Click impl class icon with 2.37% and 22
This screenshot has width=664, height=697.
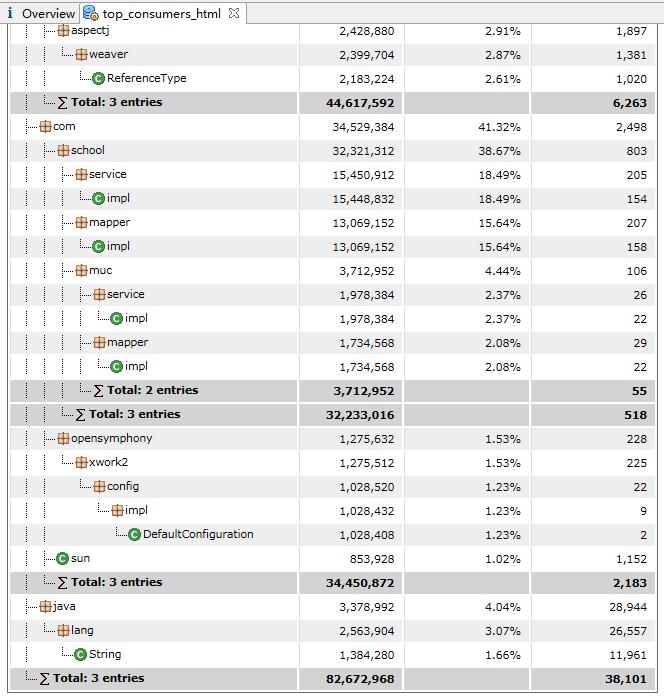[116, 319]
